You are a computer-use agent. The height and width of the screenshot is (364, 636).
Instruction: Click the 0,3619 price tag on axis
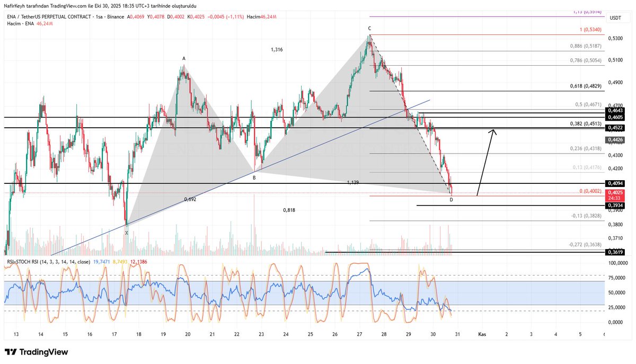tap(616, 253)
